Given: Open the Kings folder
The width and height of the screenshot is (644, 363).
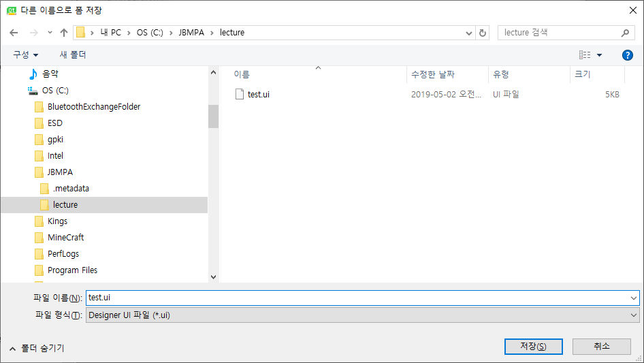Looking at the screenshot, I should click(x=57, y=221).
